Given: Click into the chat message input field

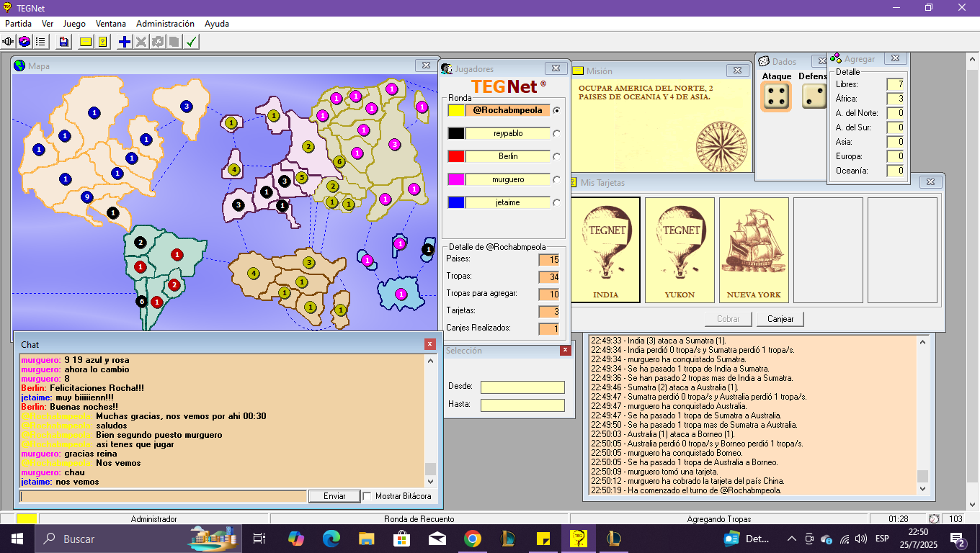Looking at the screenshot, I should coord(164,496).
